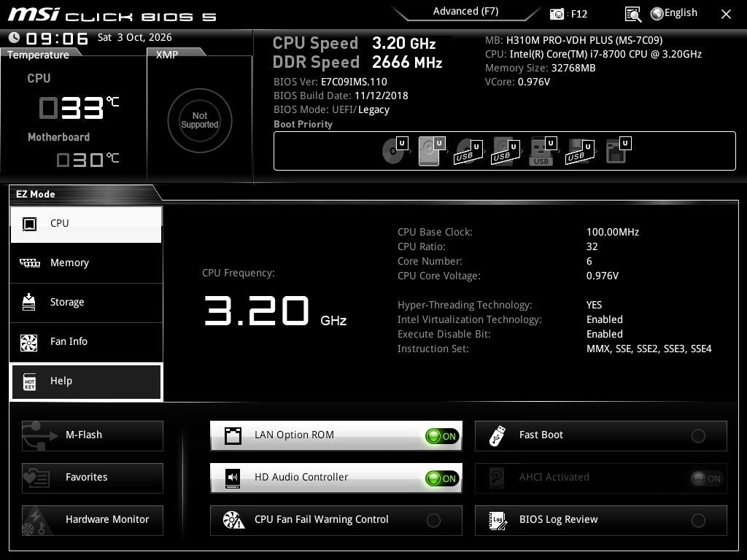The width and height of the screenshot is (747, 560).
Task: Enable Fast Boot
Action: click(698, 436)
